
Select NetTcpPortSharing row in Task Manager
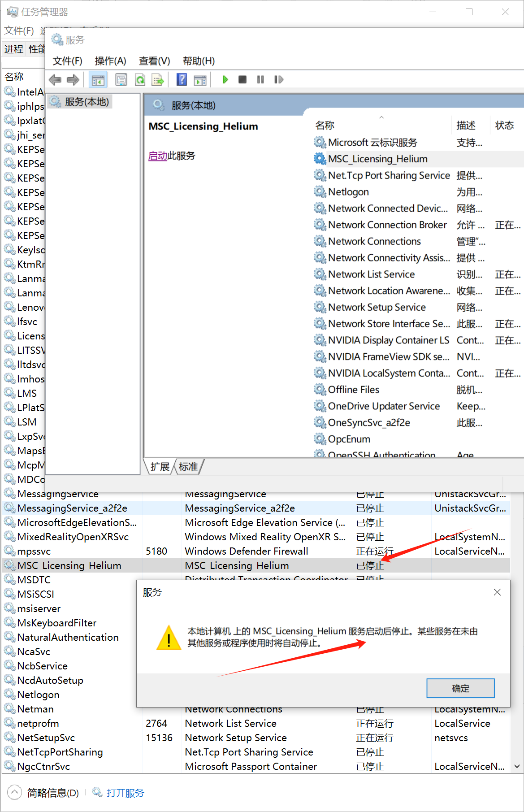(x=256, y=752)
